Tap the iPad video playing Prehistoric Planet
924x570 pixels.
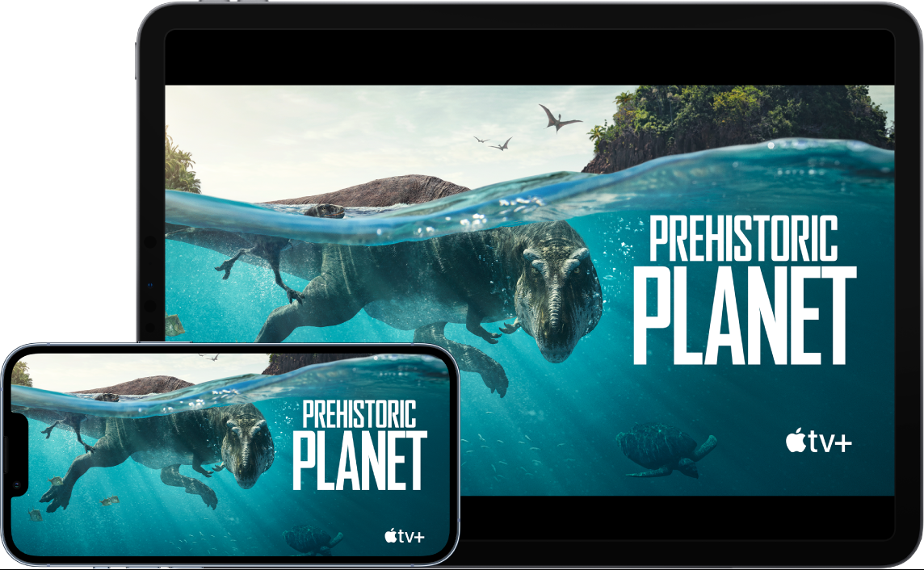pyautogui.click(x=529, y=291)
